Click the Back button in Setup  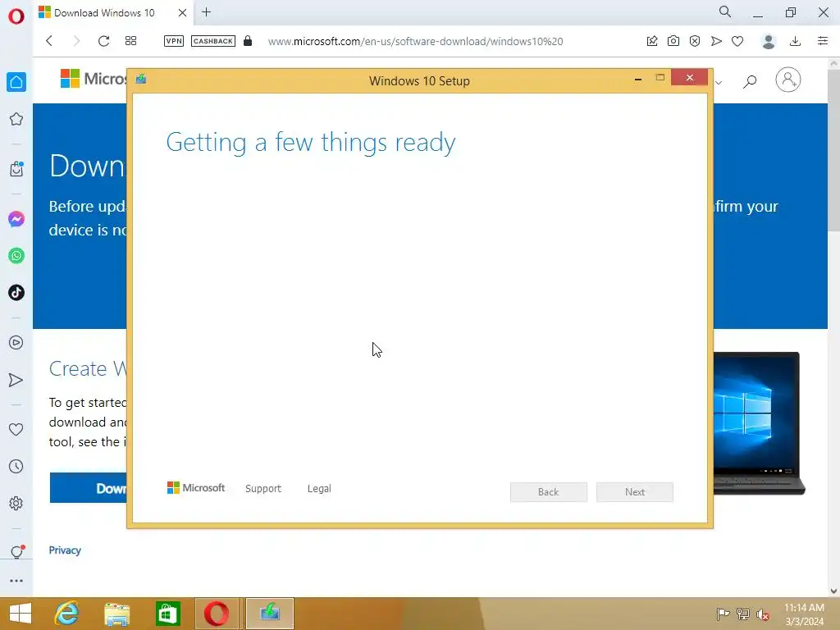click(x=549, y=492)
